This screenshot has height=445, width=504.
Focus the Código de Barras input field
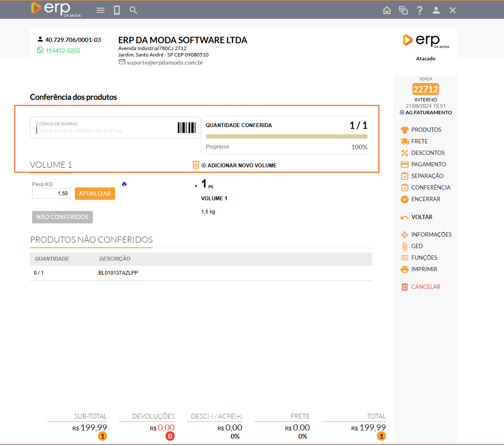(103, 130)
